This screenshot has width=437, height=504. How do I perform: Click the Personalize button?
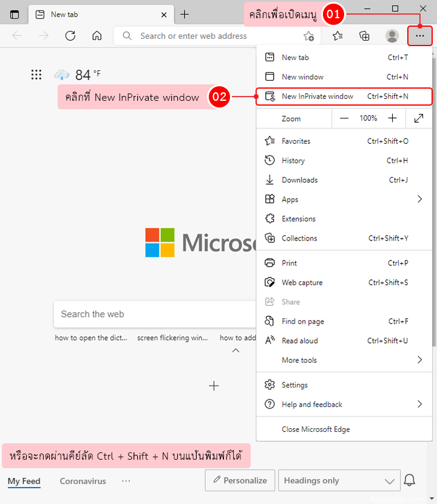click(x=240, y=480)
